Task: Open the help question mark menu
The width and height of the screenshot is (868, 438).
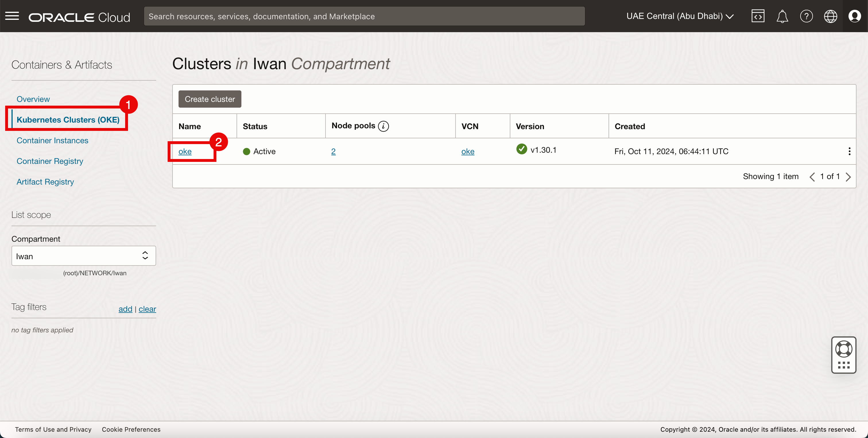Action: click(x=806, y=16)
